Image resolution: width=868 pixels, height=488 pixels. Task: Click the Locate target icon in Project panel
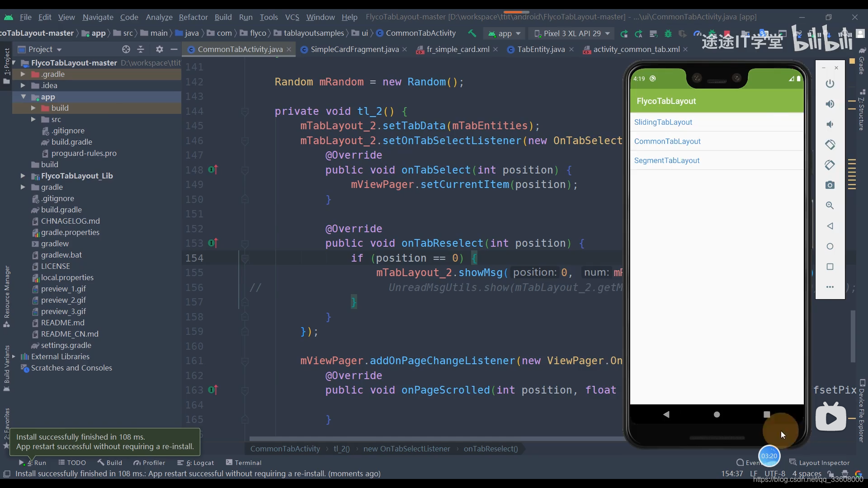point(126,49)
